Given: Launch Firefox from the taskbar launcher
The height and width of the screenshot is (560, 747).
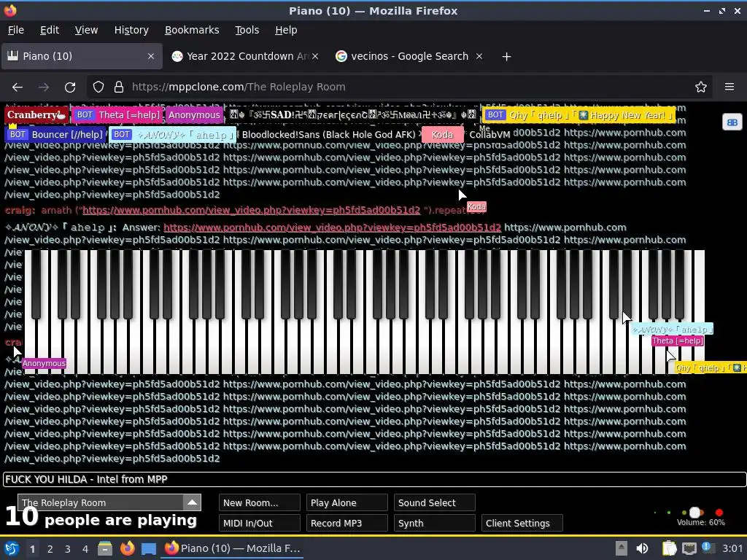Looking at the screenshot, I should pos(127,548).
